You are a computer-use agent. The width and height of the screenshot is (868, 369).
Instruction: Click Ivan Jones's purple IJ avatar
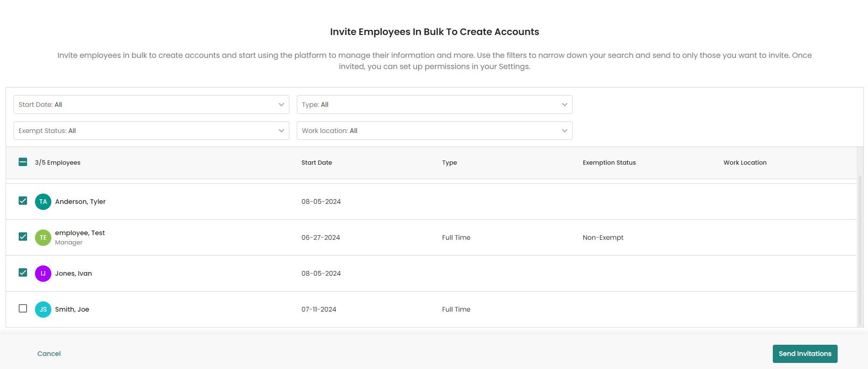coord(43,273)
